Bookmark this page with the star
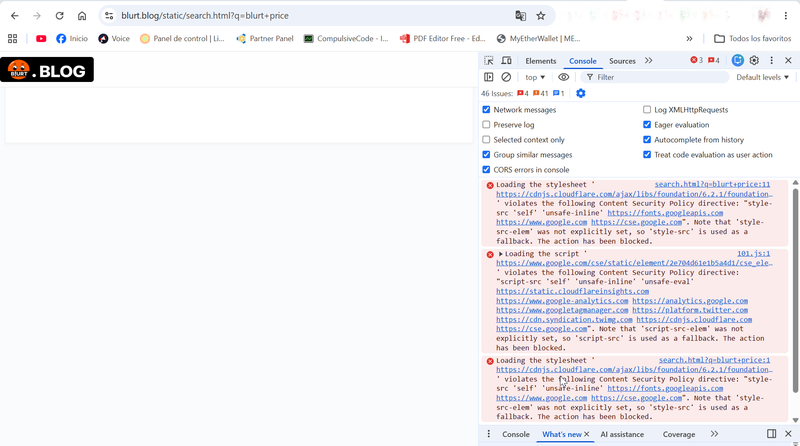Image resolution: width=800 pixels, height=446 pixels. [541, 16]
